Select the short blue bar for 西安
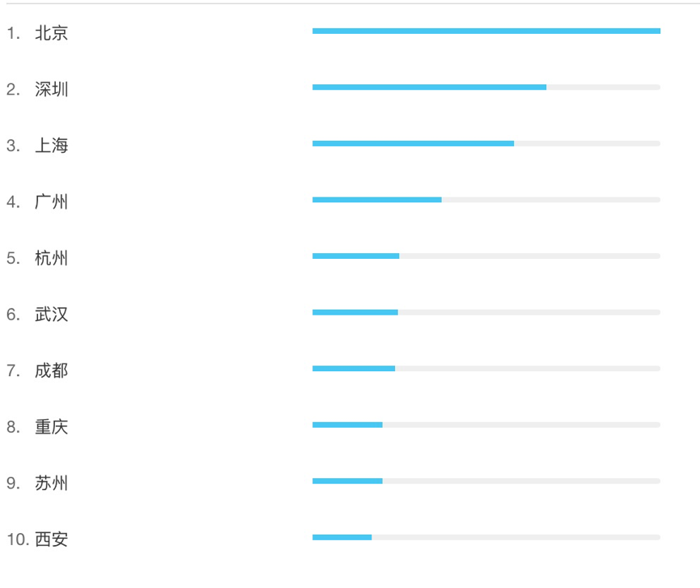 (x=342, y=537)
